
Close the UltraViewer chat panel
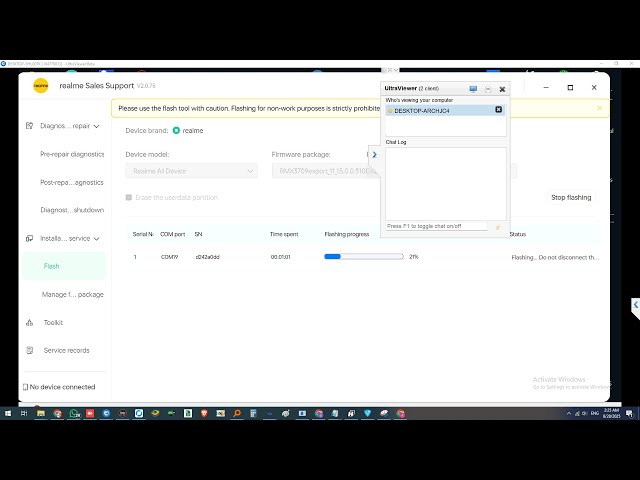tap(502, 89)
